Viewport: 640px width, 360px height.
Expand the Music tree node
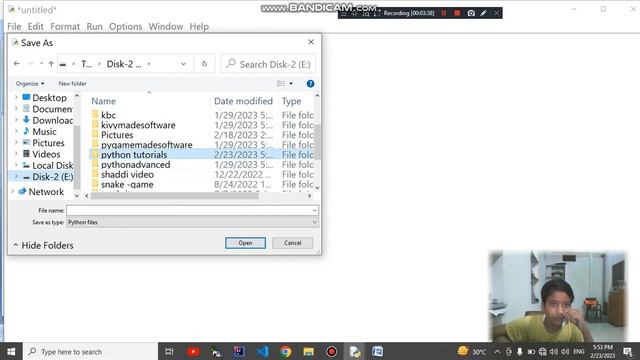click(x=16, y=131)
